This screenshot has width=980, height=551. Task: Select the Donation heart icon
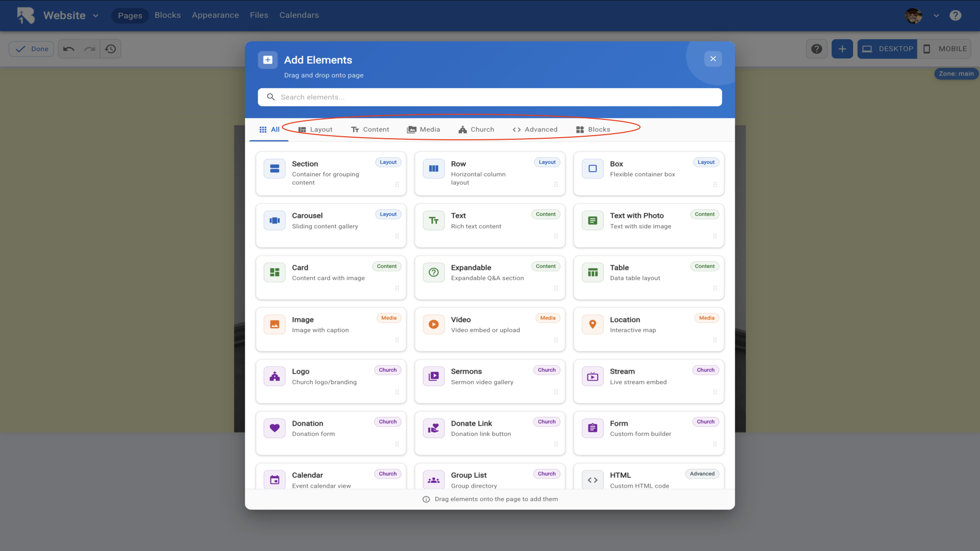tap(275, 428)
